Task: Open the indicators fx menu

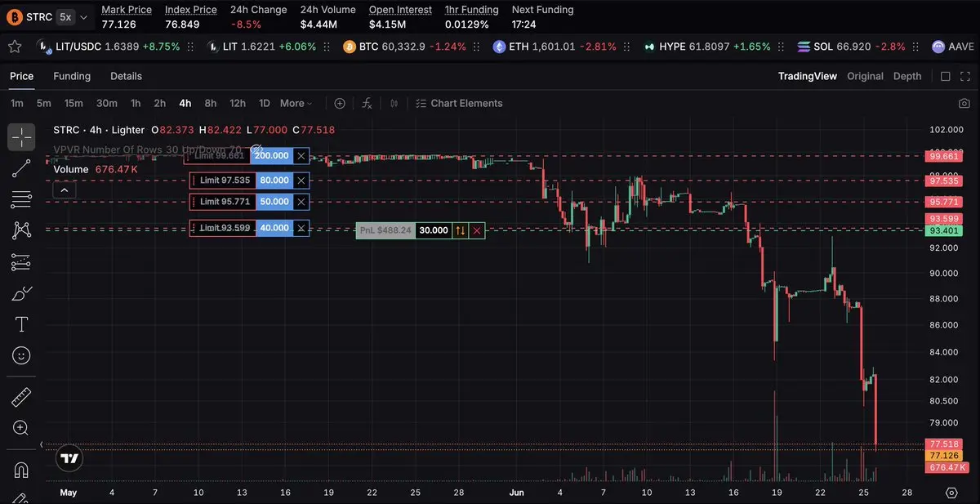Action: pos(367,104)
